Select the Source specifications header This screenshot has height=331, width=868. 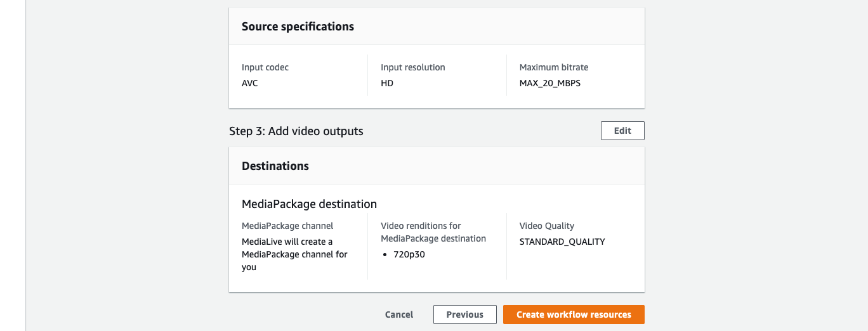(298, 27)
